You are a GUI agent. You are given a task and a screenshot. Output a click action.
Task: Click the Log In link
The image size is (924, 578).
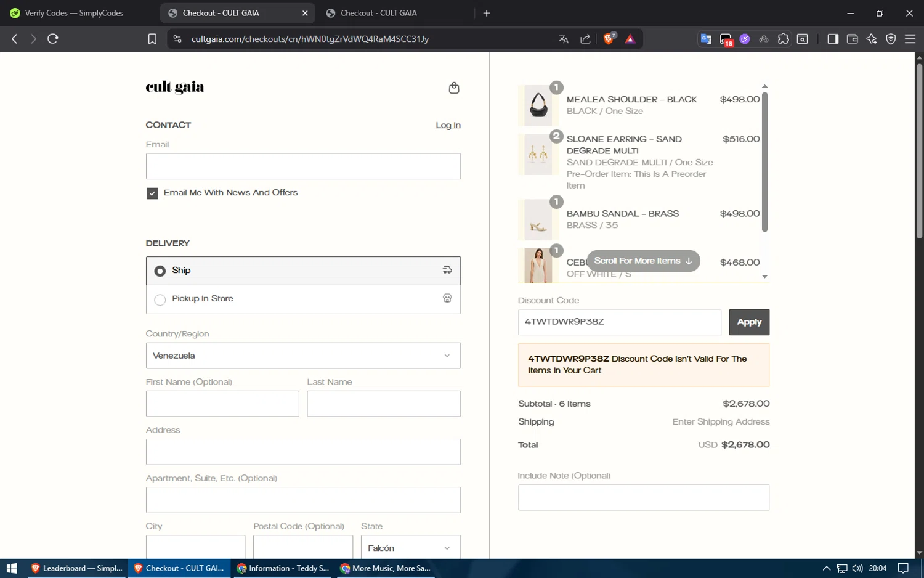pos(448,125)
